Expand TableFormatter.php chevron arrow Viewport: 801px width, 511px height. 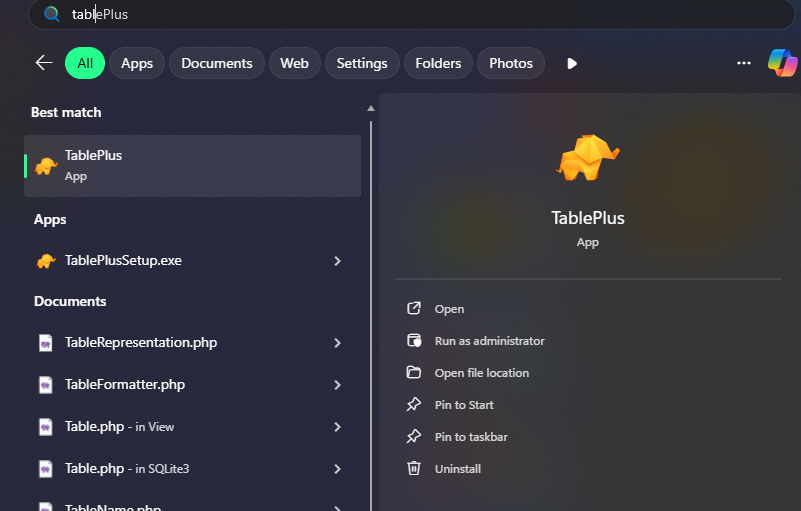[x=337, y=385]
